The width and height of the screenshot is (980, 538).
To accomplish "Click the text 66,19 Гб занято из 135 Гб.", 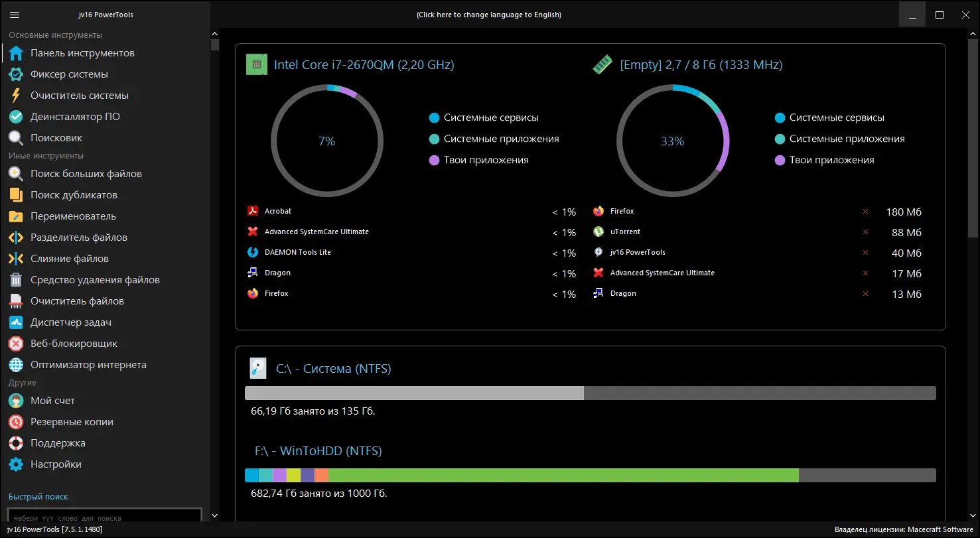I will click(x=313, y=411).
